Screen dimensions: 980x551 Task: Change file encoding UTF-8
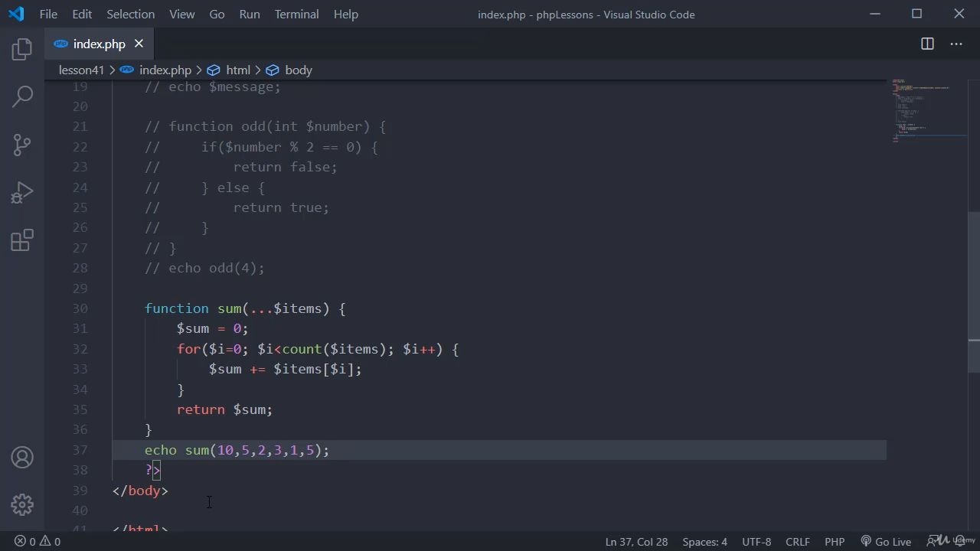(756, 541)
